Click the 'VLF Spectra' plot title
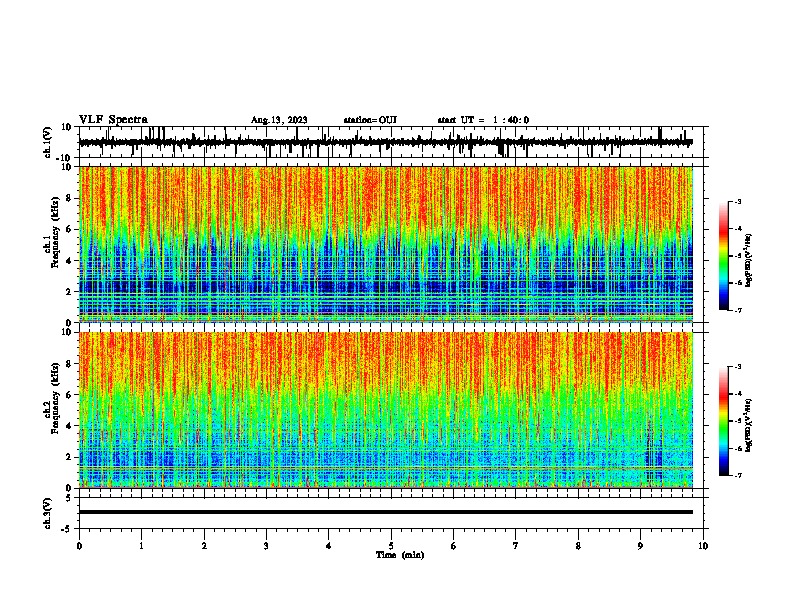Viewport: 792px width, 612px height. pos(113,120)
